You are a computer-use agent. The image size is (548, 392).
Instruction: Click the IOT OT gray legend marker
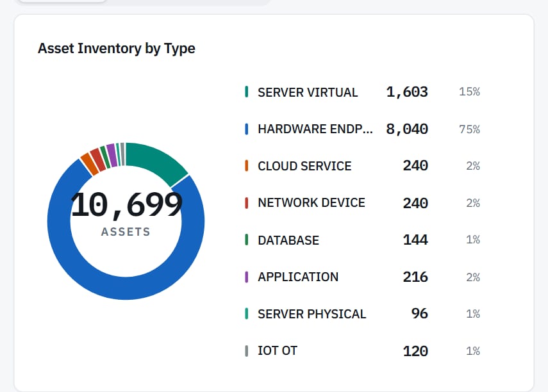246,351
